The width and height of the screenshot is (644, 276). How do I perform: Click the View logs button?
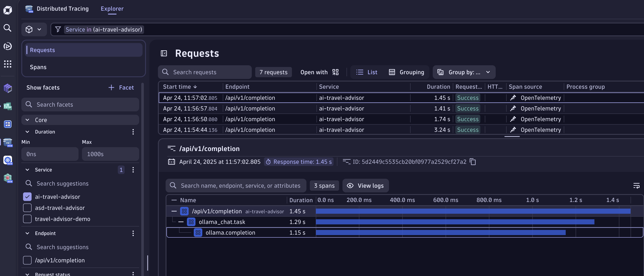pos(366,186)
